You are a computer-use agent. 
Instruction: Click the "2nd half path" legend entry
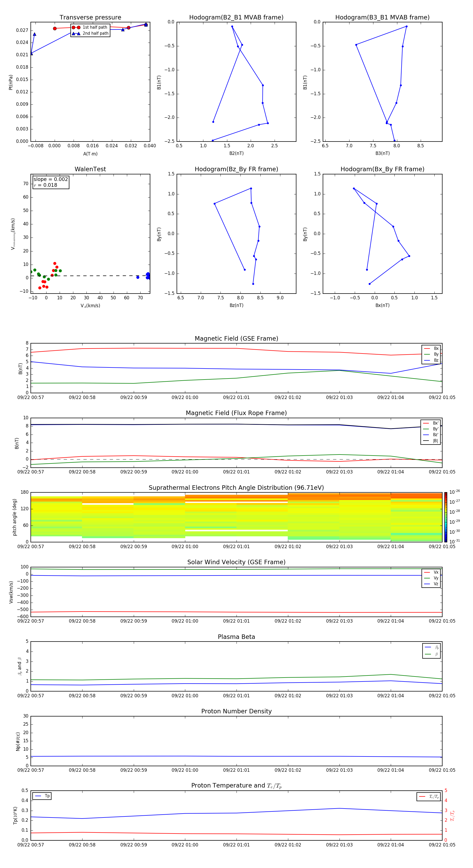coord(90,33)
